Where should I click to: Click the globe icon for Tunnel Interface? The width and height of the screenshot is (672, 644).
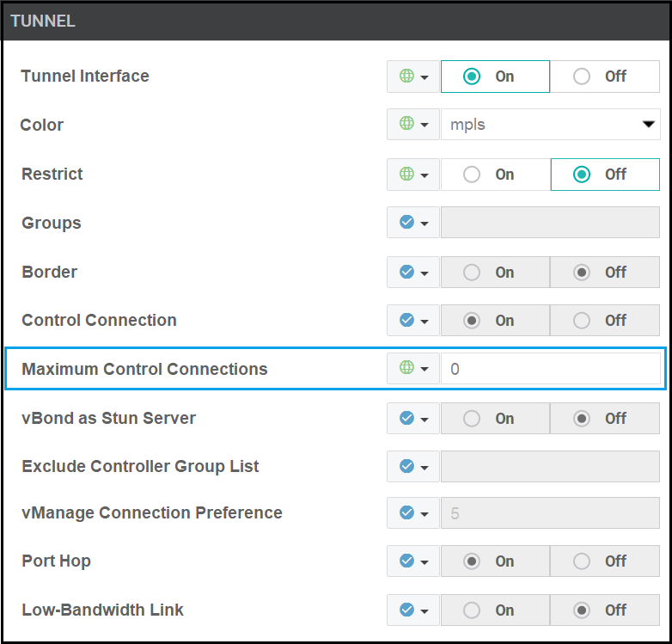[407, 76]
